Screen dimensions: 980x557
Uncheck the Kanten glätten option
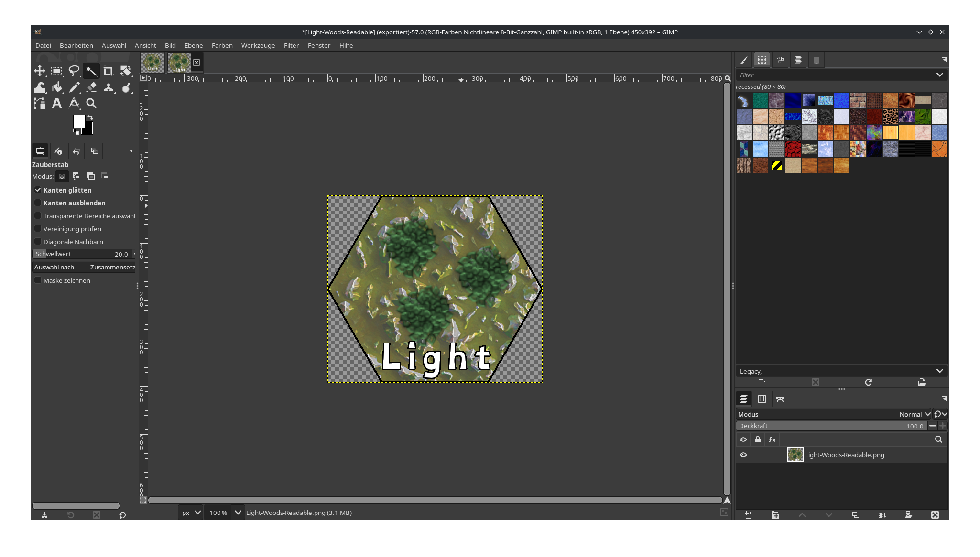tap(38, 190)
